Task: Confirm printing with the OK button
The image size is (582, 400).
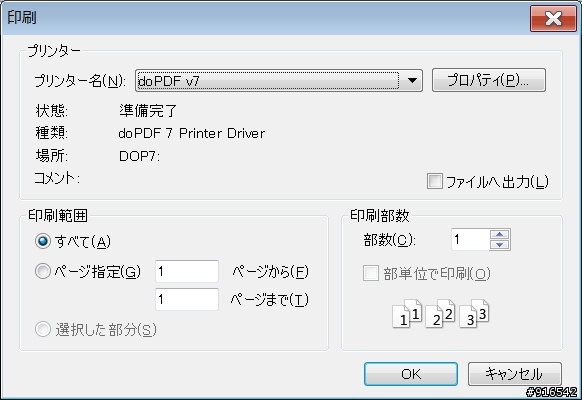Action: [x=411, y=374]
